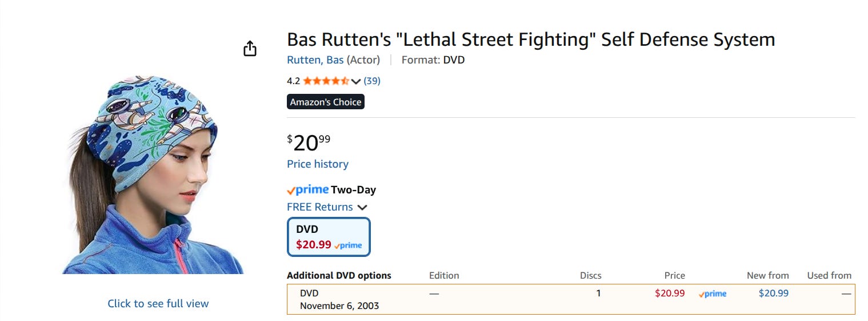868x321 pixels.
Task: Click the Prime logo beside Two-Day
Action: pos(308,190)
